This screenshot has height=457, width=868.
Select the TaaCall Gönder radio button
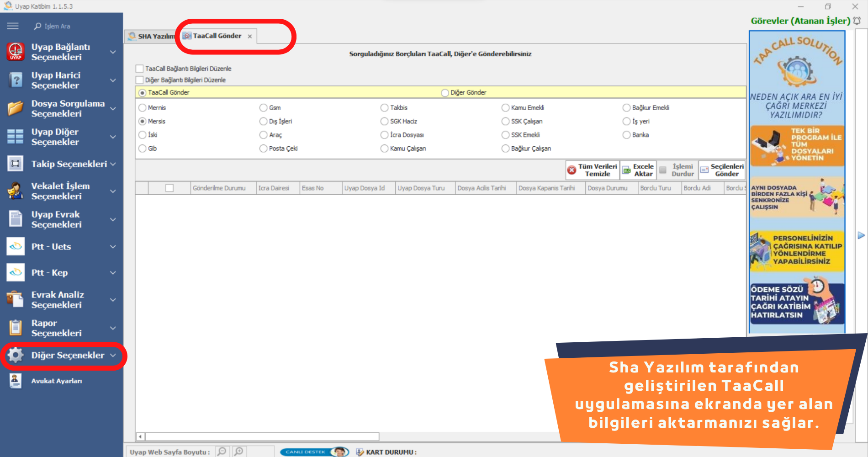tap(143, 93)
